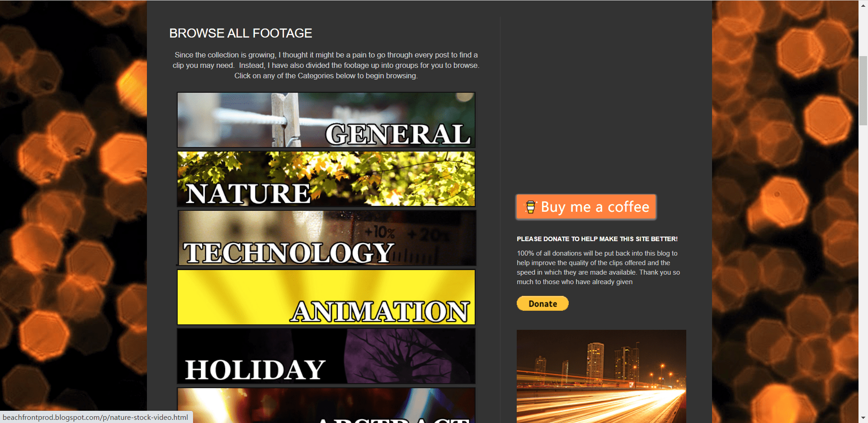Click the donations description paragraph
Image resolution: width=868 pixels, height=423 pixels.
click(x=598, y=267)
